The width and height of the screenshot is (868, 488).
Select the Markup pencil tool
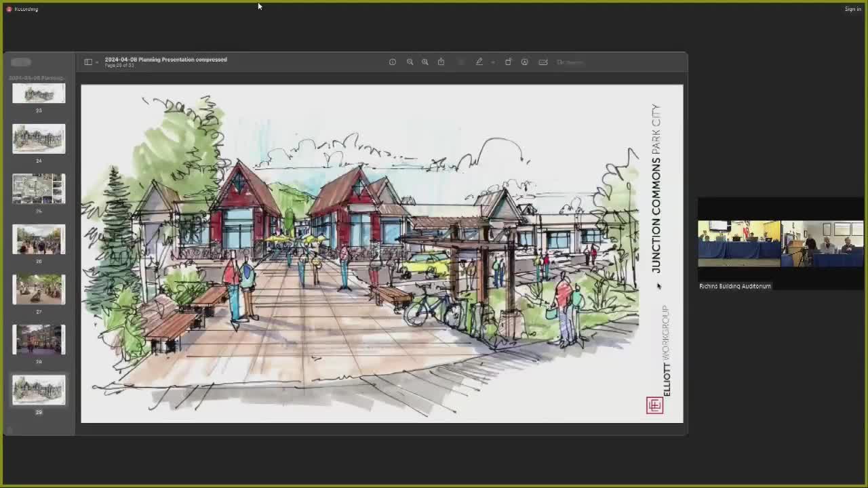tap(479, 62)
